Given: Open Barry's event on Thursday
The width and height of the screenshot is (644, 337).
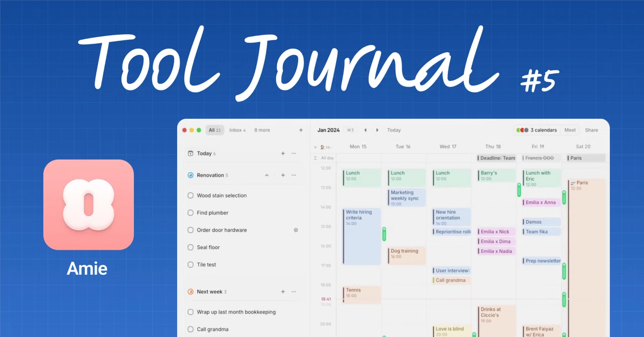Looking at the screenshot, I should coord(497,176).
